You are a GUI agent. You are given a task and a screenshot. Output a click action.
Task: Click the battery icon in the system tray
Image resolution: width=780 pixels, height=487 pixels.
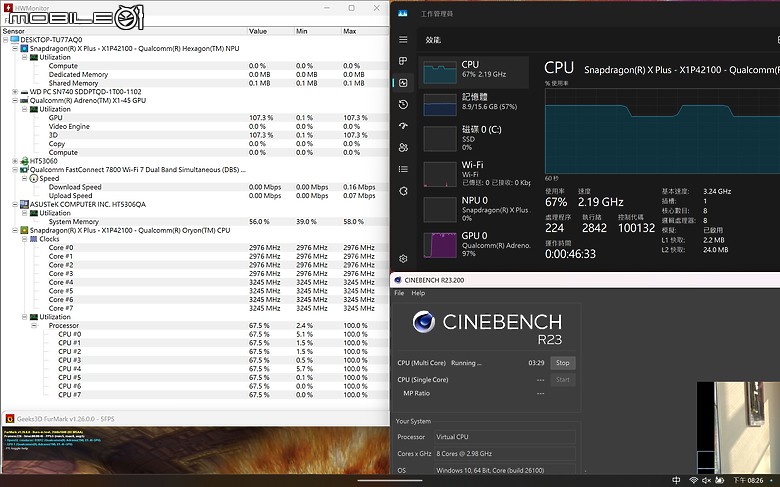pos(719,480)
